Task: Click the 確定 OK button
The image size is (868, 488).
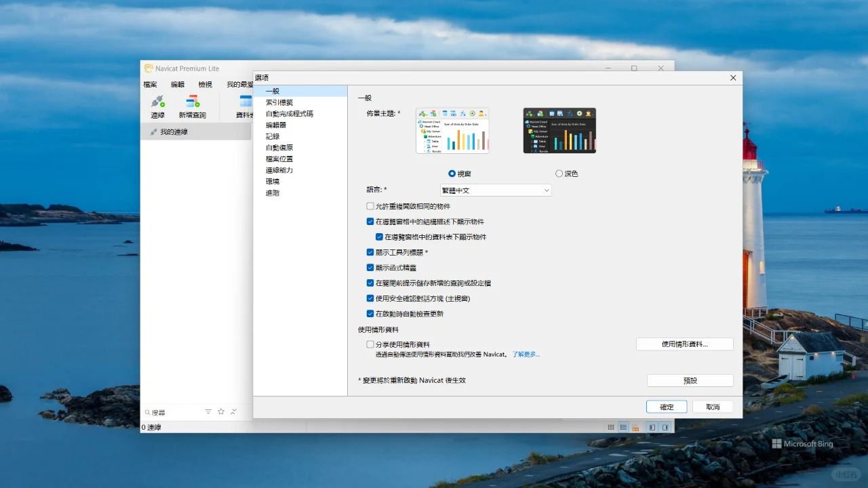Action: pos(667,407)
